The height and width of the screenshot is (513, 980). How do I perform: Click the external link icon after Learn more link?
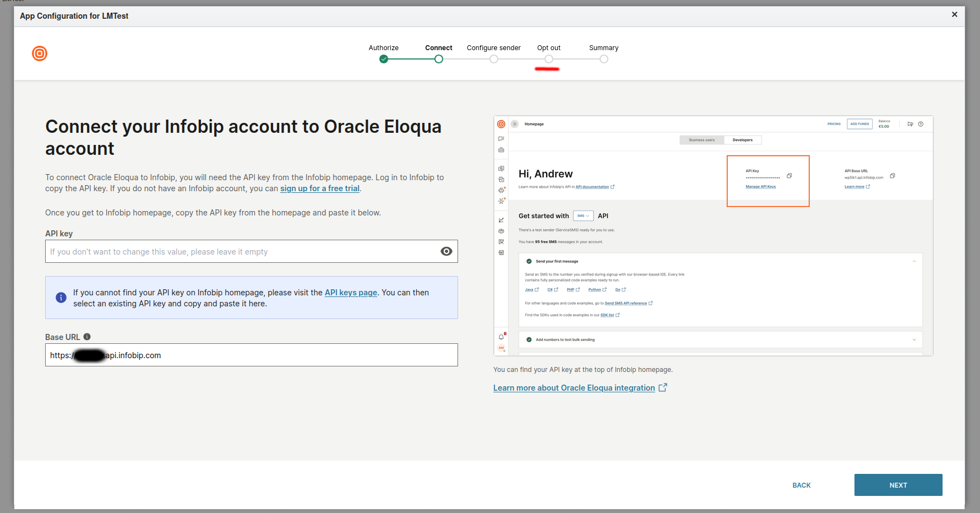pos(663,387)
